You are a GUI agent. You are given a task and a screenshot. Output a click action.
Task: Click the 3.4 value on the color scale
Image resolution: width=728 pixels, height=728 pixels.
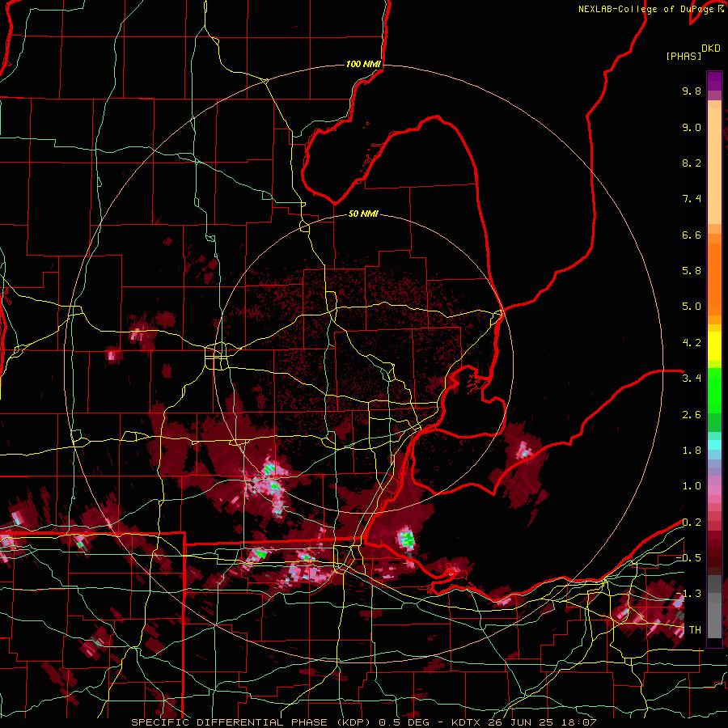tap(692, 379)
